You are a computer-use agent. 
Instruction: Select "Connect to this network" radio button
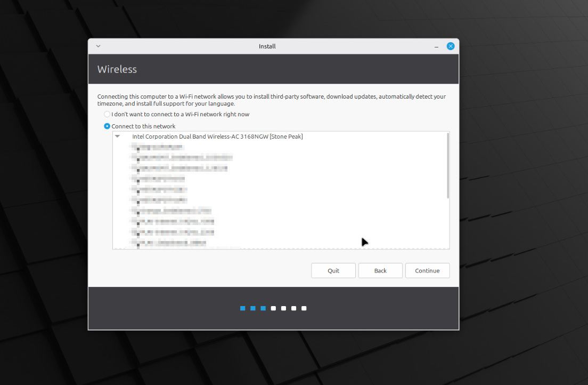pos(107,126)
